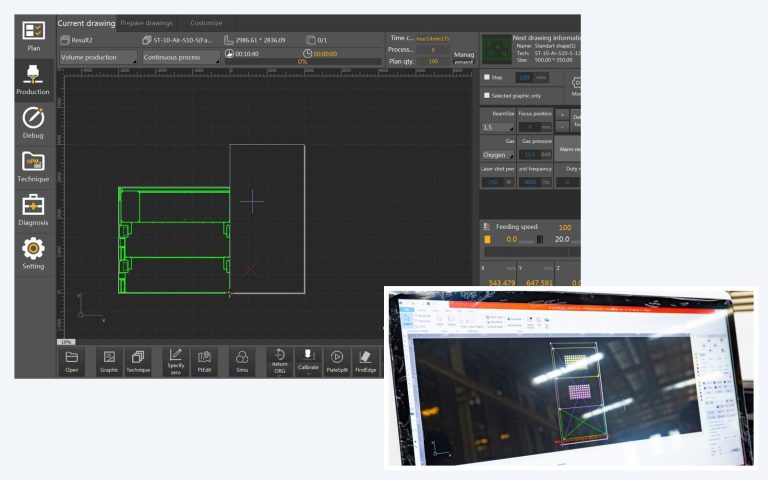Screen dimensions: 768x480
Task: Open the Gas Oxygen dropdown
Action: click(498, 155)
